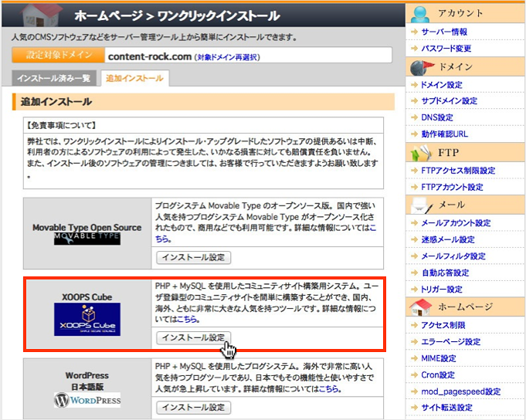Click the arrow icon beside MIME設定
526x420 pixels.
pyautogui.click(x=414, y=358)
